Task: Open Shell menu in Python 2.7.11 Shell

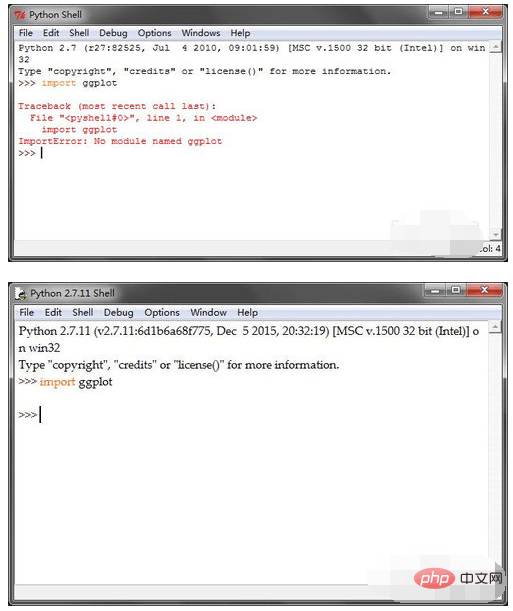Action: pos(83,313)
